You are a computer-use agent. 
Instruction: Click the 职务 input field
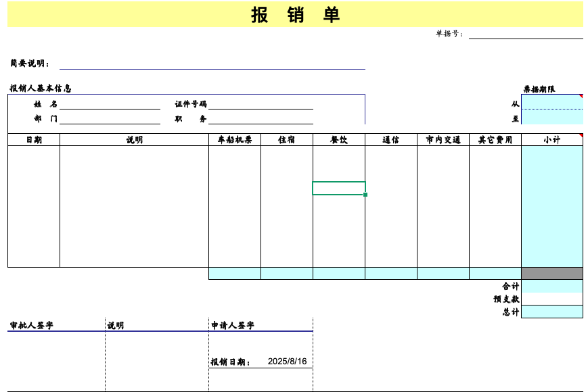pyautogui.click(x=261, y=119)
